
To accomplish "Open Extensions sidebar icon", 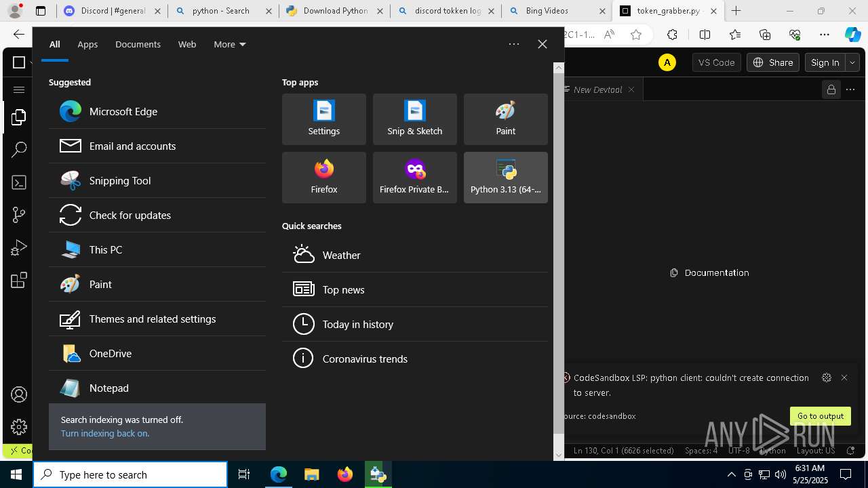I will tap(18, 280).
